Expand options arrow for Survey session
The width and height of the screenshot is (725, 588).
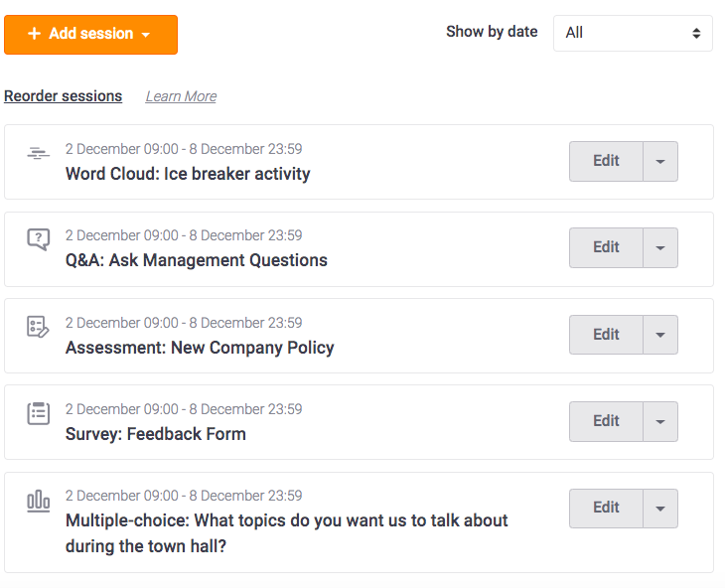660,421
